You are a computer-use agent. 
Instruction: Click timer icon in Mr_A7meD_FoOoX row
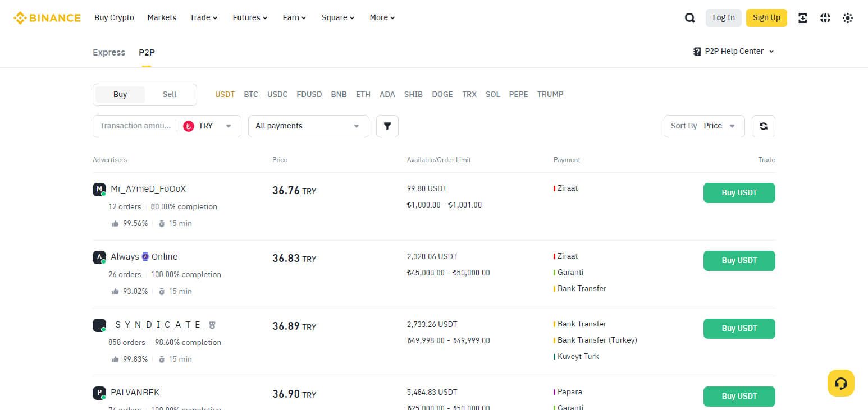click(x=162, y=224)
